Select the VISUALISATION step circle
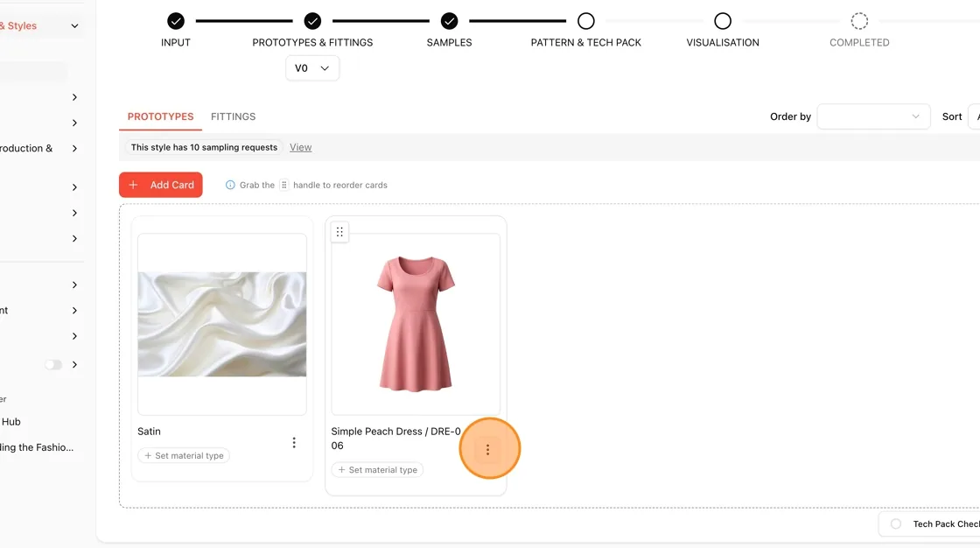This screenshot has height=548, width=980. point(723,21)
